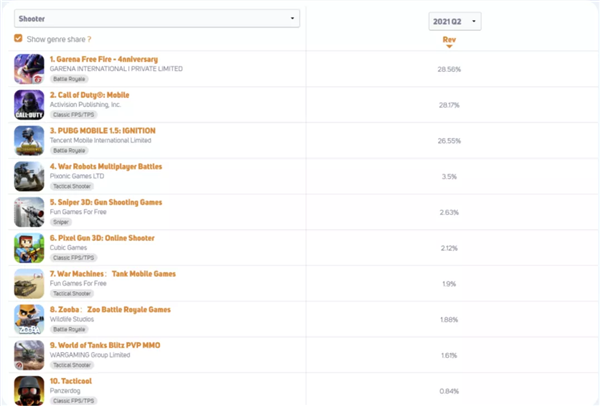600x406 pixels.
Task: Click the Battle Royale tag under PUBG MOBILE
Action: click(69, 150)
